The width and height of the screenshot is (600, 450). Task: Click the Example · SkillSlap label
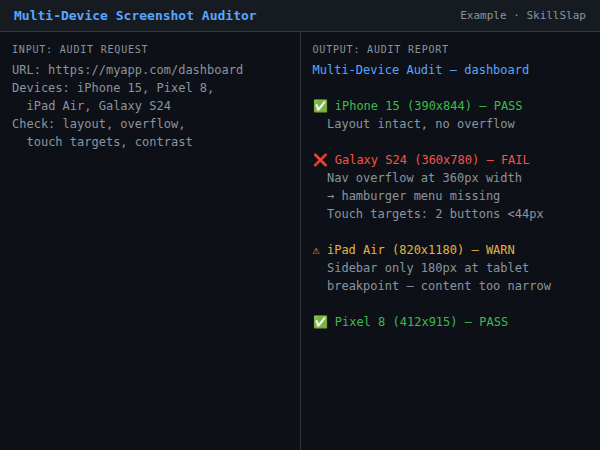click(523, 16)
